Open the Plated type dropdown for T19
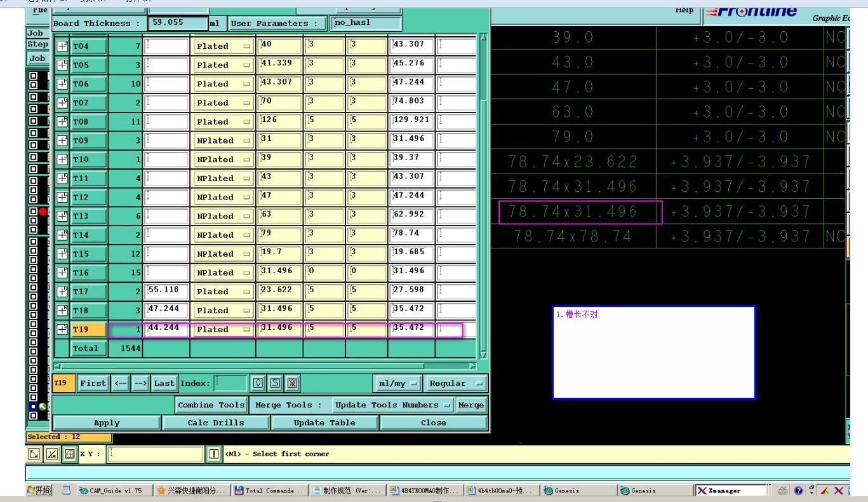The image size is (868, 502). (223, 329)
